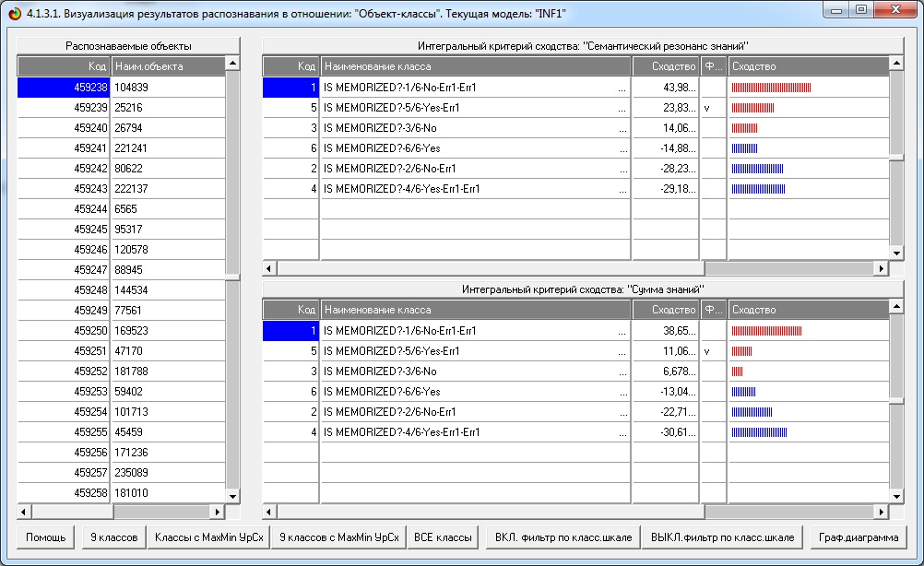Click red similarity bar of class 1 in 'Сумма знаний'
This screenshot has width=924, height=566.
pos(766,331)
